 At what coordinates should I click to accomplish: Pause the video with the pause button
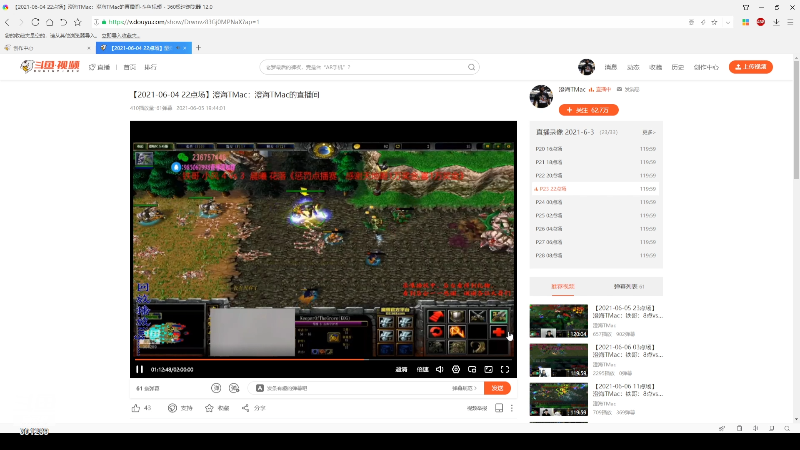[139, 369]
